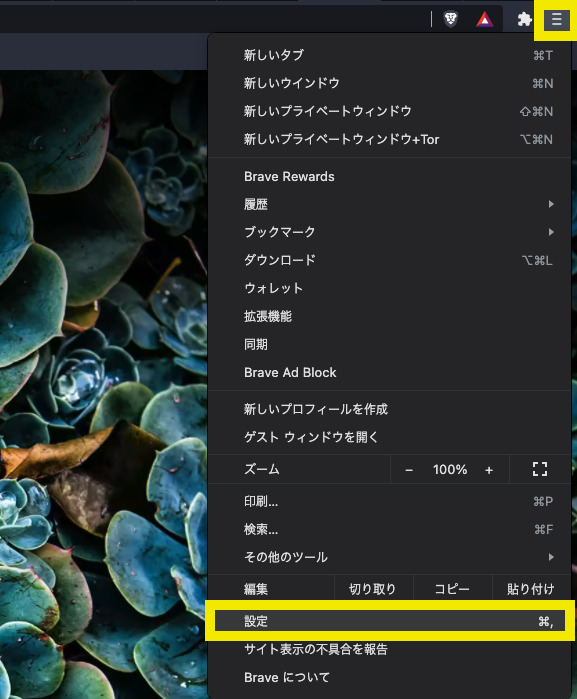Select Brave Ad Block entry

(389, 372)
